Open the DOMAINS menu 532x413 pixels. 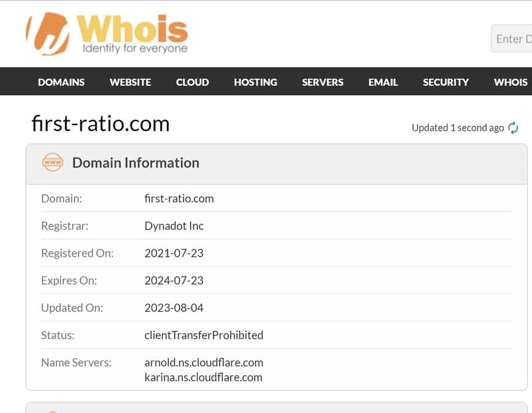(61, 82)
